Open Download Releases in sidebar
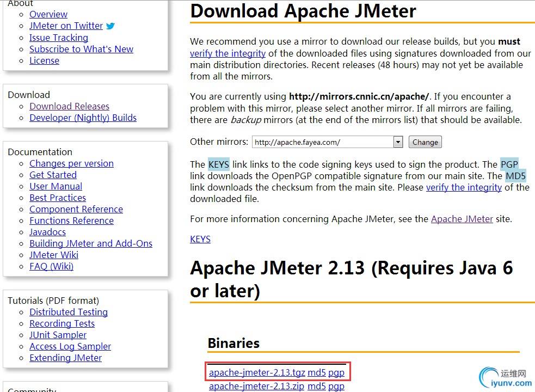 click(x=69, y=106)
